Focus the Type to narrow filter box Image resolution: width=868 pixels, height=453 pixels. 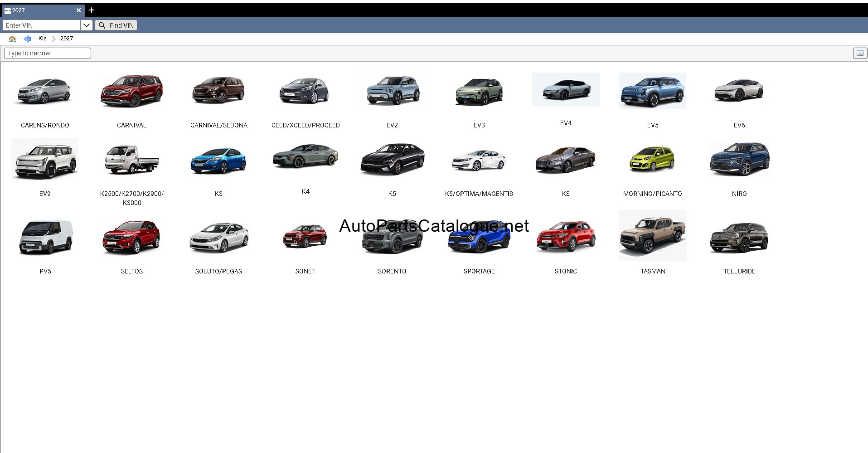click(x=48, y=53)
